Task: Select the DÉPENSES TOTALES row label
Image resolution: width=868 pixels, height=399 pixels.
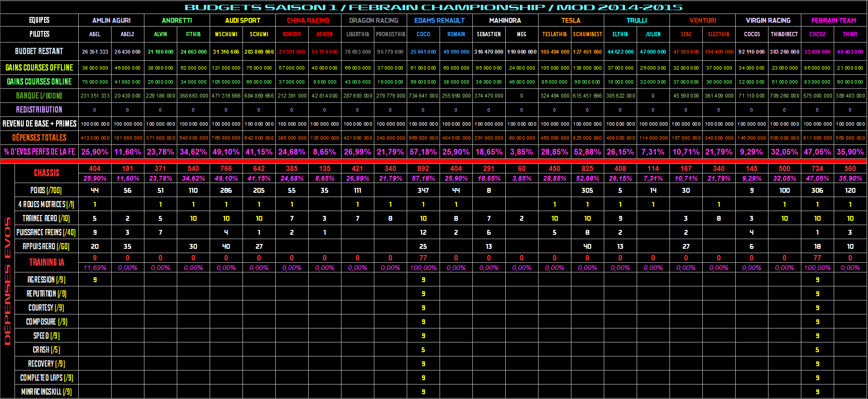Action: [39, 138]
